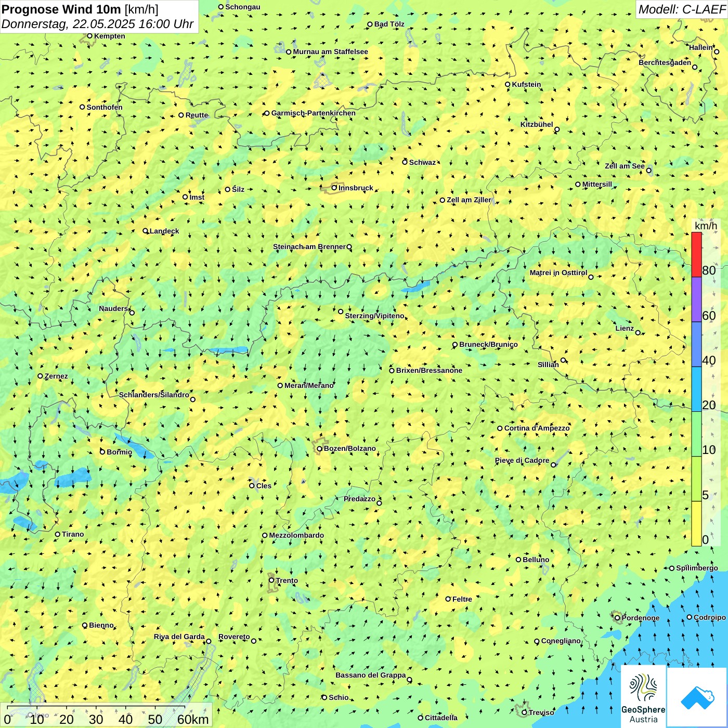The height and width of the screenshot is (728, 728).
Task: Click the Bruneck/Brunico label
Action: coord(488,344)
